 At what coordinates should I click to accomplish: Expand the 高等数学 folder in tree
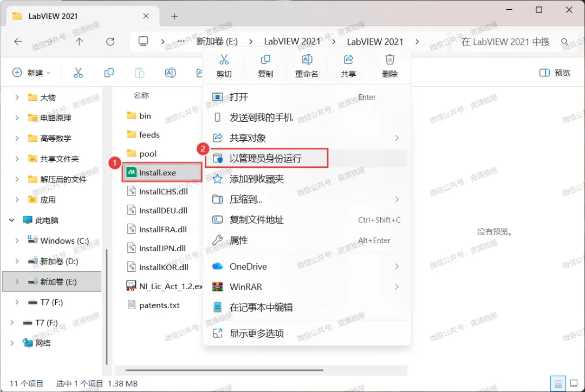pos(16,139)
